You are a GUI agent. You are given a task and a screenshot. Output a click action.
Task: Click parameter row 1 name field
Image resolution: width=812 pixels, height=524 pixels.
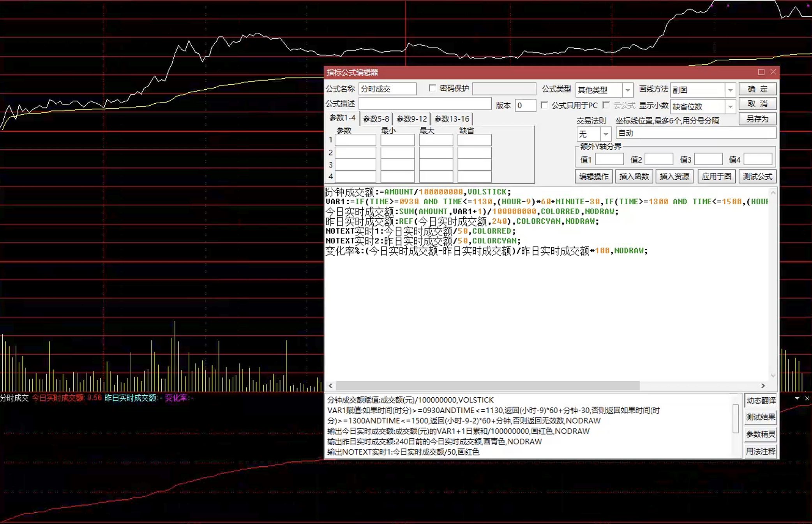click(x=355, y=140)
